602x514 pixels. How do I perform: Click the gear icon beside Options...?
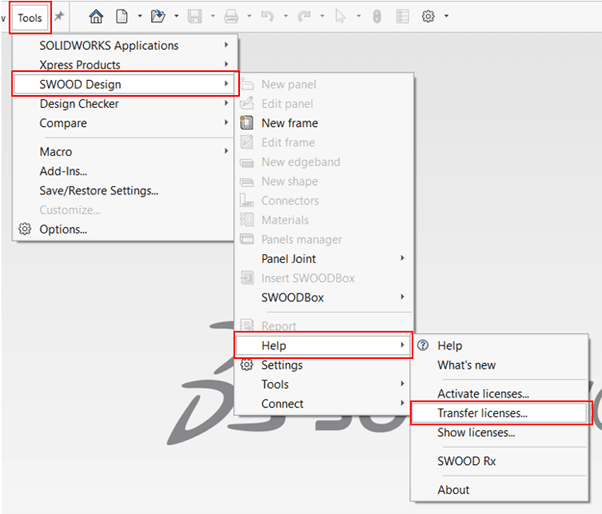pos(25,229)
